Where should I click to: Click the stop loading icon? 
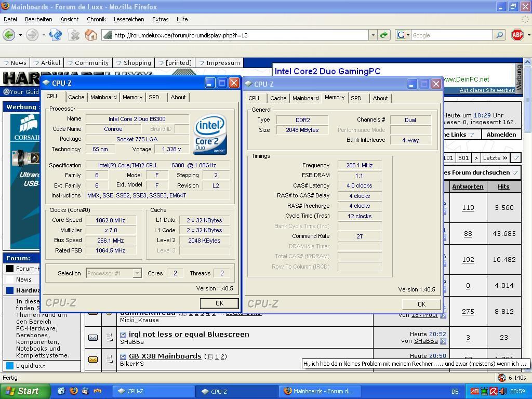(x=74, y=35)
